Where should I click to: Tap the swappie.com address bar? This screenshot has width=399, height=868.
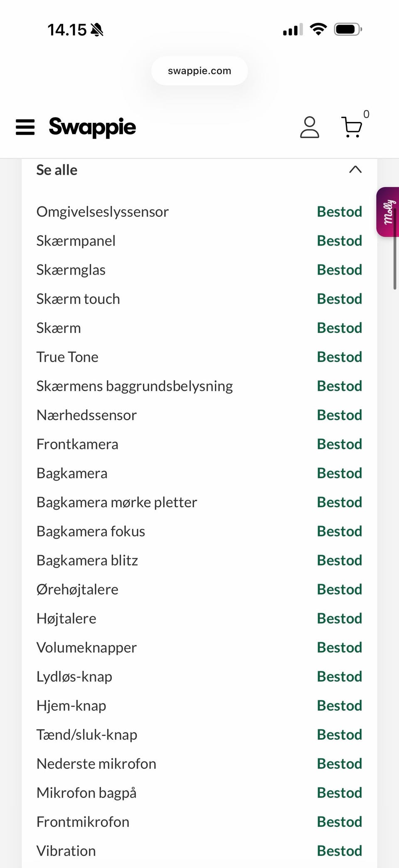click(199, 71)
